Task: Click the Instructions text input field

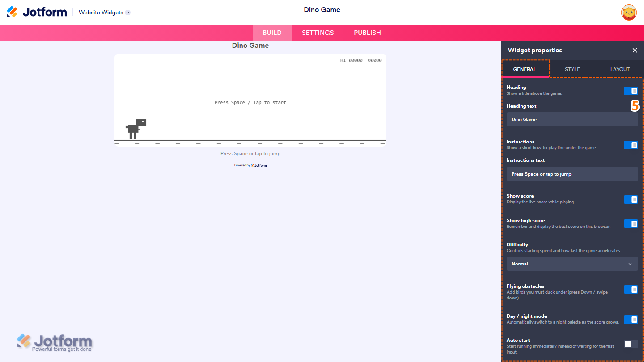Action: click(x=572, y=174)
